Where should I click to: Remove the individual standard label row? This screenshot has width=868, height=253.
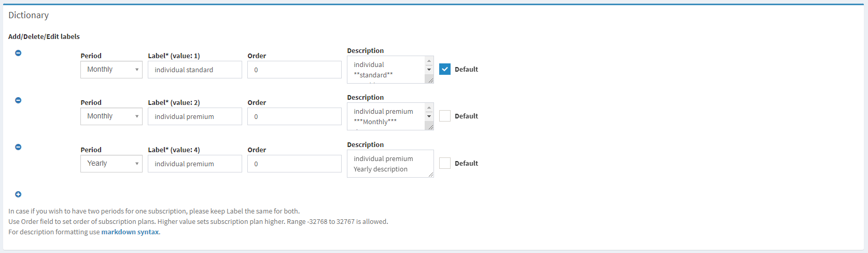click(18, 53)
